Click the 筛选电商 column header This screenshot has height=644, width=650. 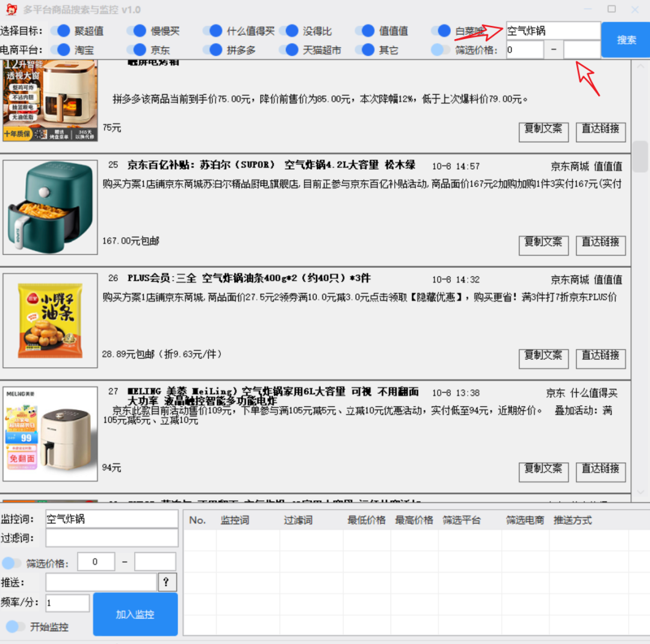[x=525, y=520]
